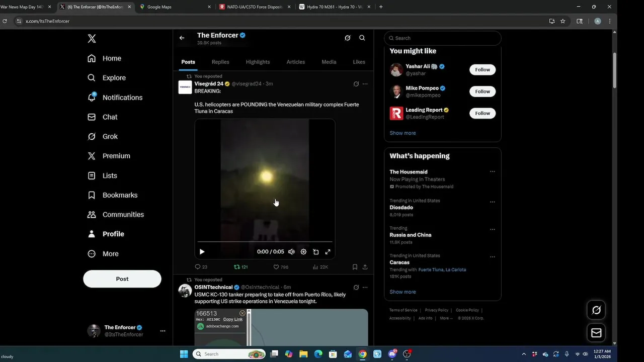View analytics of the Visegrád 24 post
Image resolution: width=644 pixels, height=362 pixels.
pos(320,267)
